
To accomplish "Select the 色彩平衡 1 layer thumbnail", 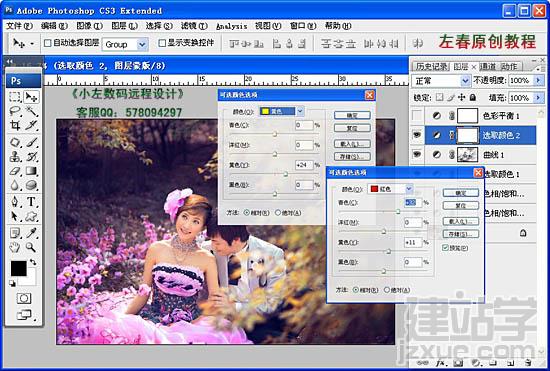I will (x=467, y=116).
